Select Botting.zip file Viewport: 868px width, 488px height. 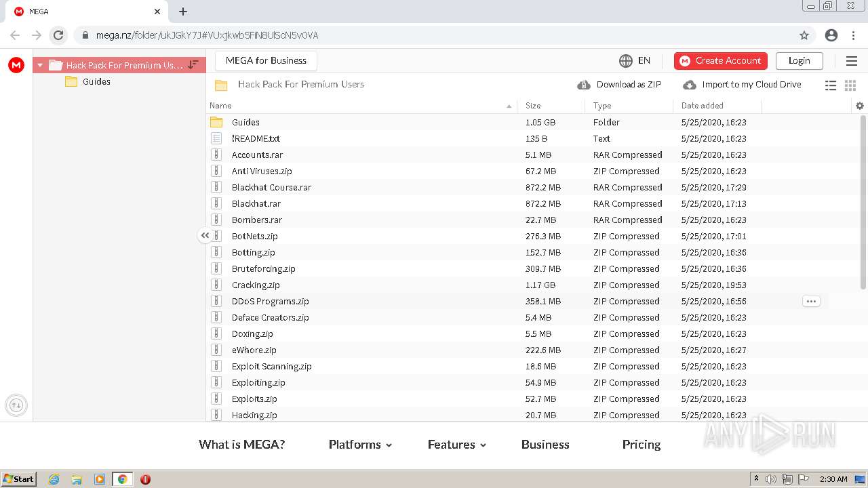pos(254,253)
